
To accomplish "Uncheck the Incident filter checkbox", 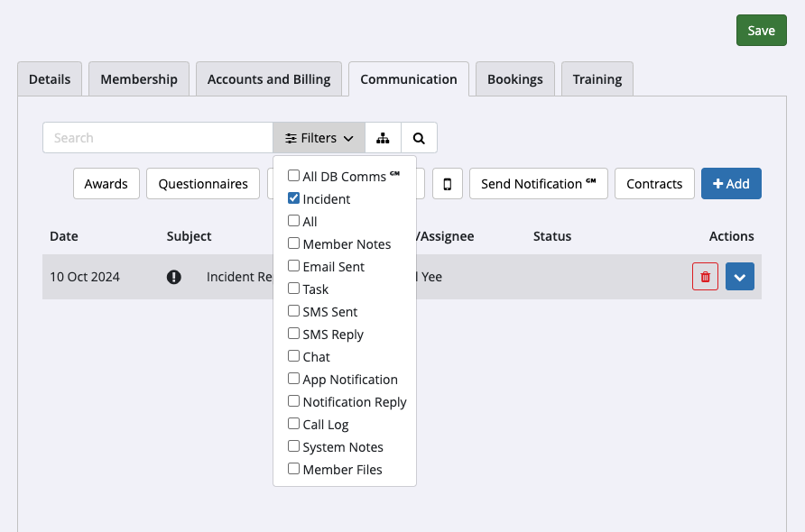I will coord(293,198).
